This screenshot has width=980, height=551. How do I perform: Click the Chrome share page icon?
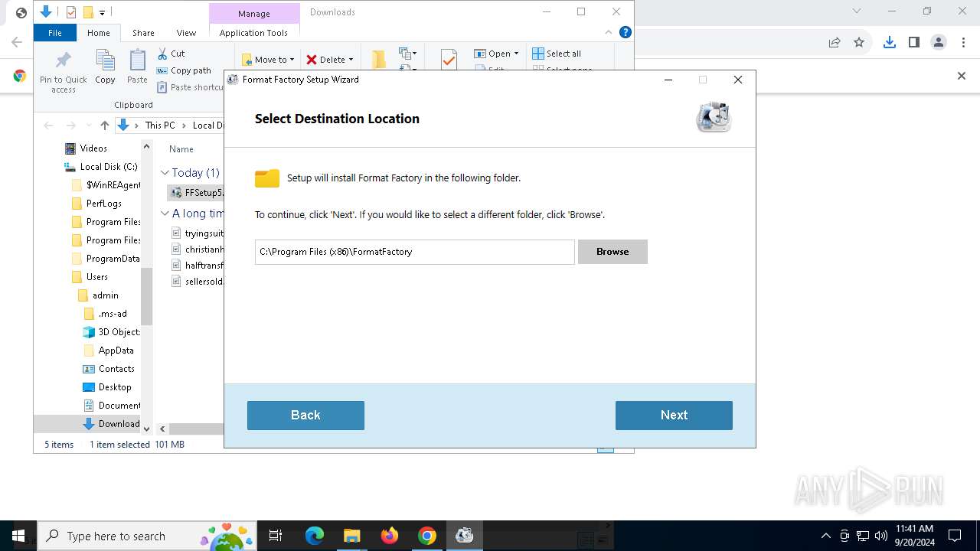[x=835, y=42]
